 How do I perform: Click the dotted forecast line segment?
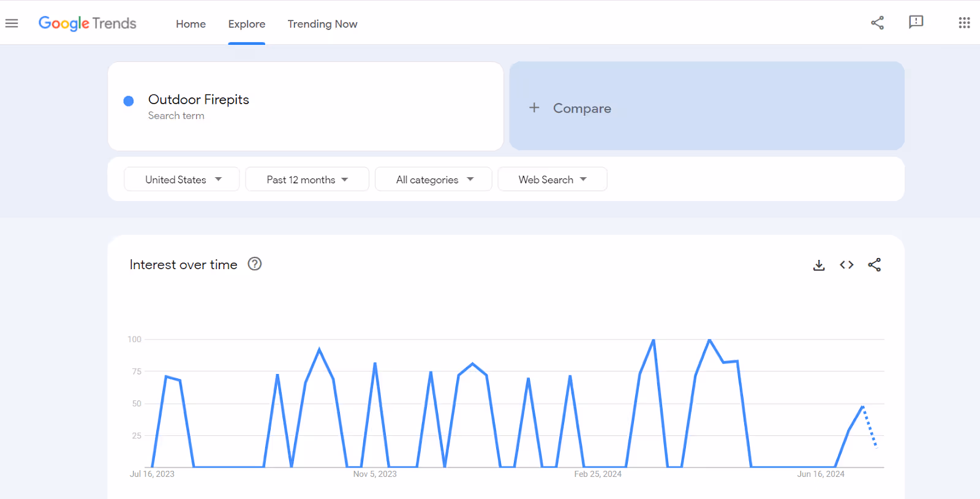pos(870,427)
